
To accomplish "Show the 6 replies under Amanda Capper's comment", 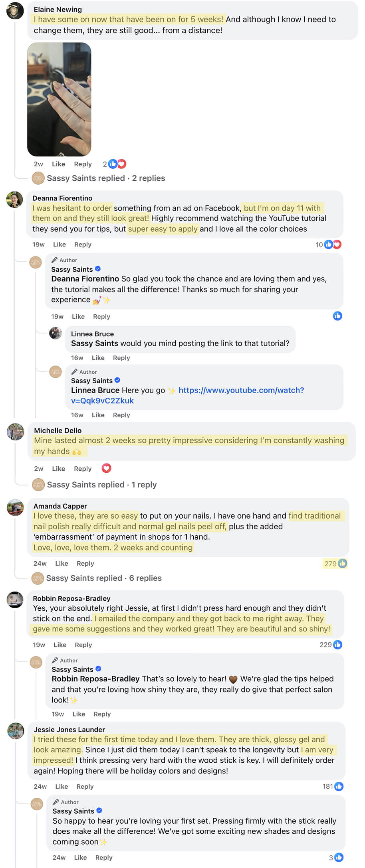I will (104, 578).
